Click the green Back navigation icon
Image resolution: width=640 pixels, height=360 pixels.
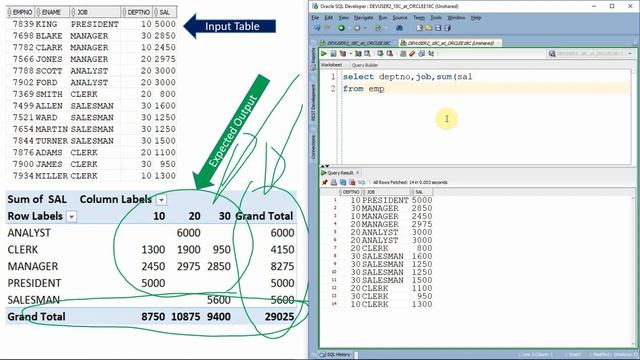(341, 28)
